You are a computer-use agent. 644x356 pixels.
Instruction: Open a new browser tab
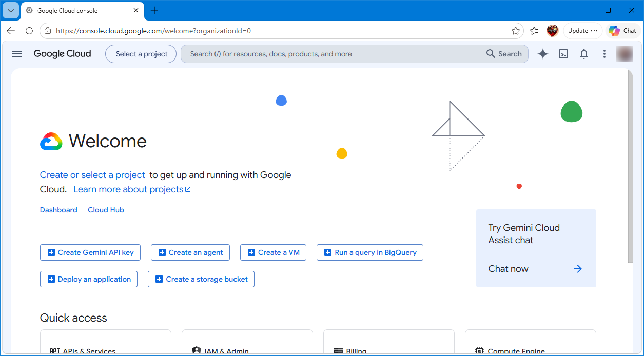[154, 10]
